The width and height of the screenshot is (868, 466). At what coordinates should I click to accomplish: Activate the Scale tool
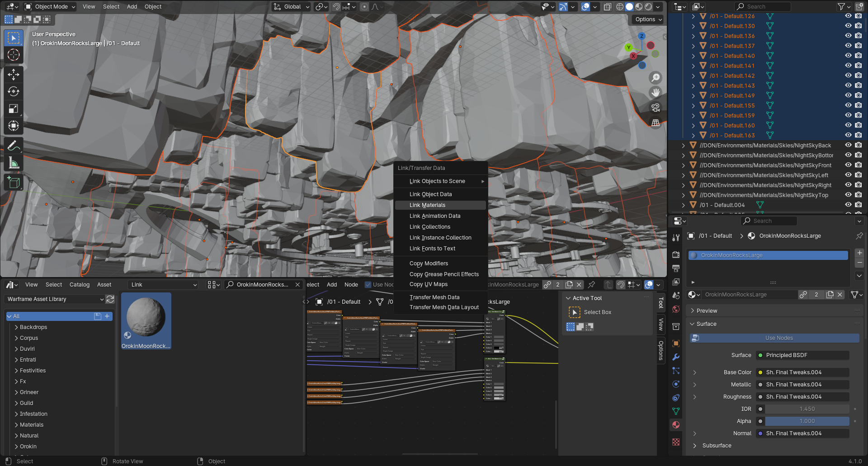tap(14, 108)
